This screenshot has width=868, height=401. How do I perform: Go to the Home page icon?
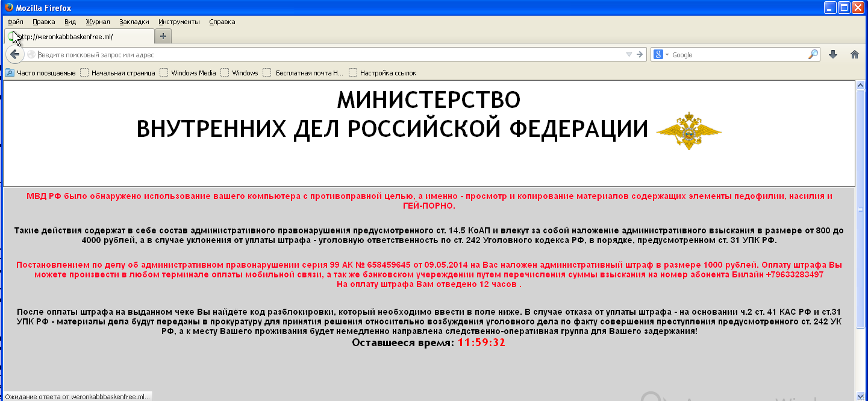(854, 54)
